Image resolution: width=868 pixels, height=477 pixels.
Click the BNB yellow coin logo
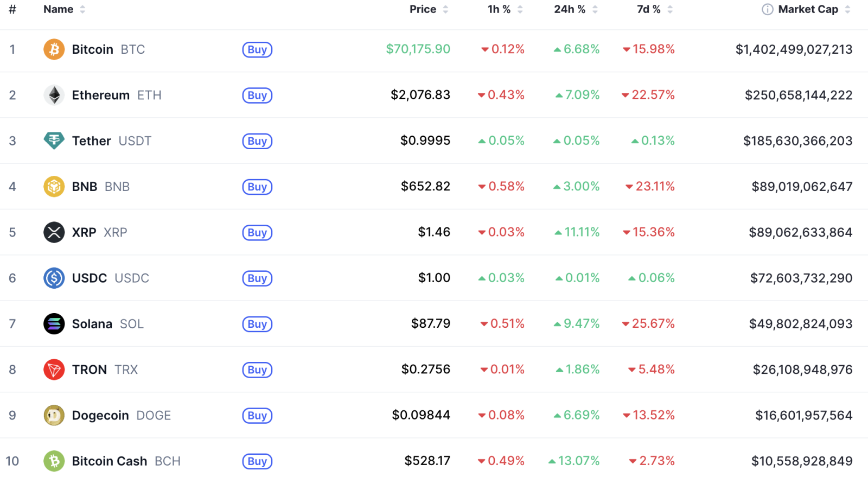click(x=54, y=187)
